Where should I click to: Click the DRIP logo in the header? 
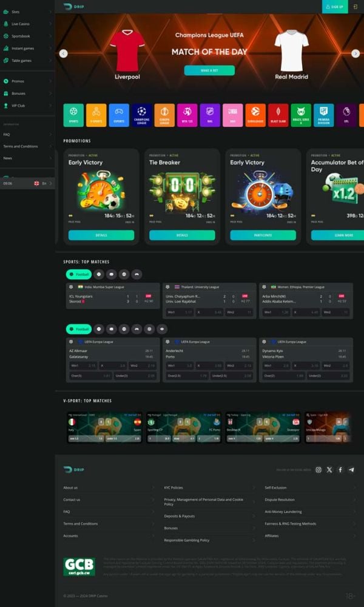pyautogui.click(x=73, y=7)
